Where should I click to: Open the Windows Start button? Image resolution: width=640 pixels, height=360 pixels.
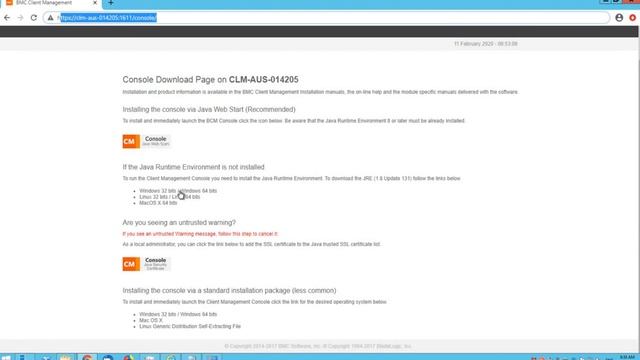[6, 358]
